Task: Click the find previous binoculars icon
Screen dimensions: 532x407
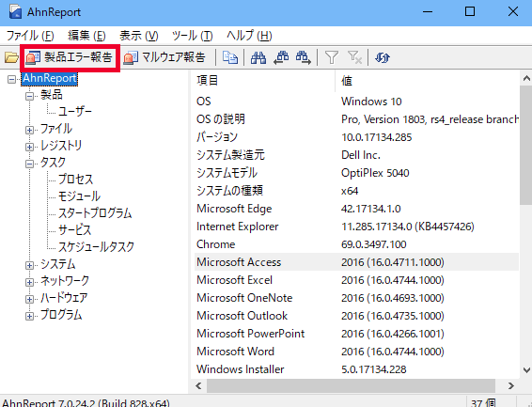Action: [x=281, y=57]
